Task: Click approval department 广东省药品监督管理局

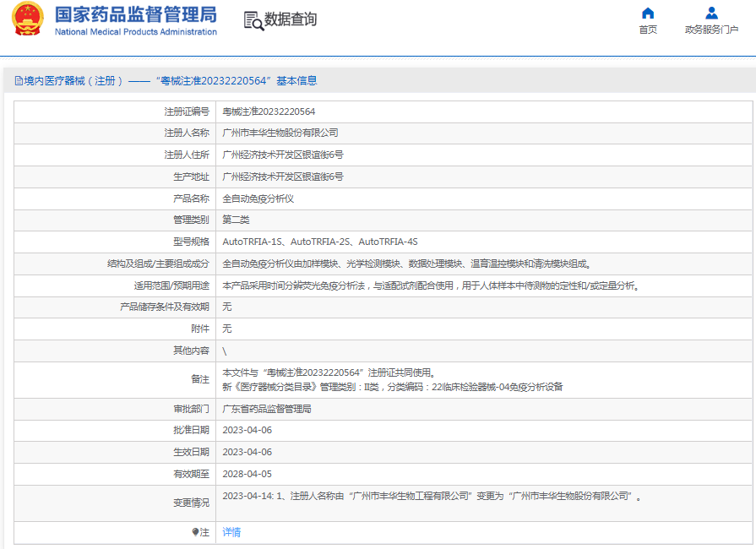Action: coord(266,409)
